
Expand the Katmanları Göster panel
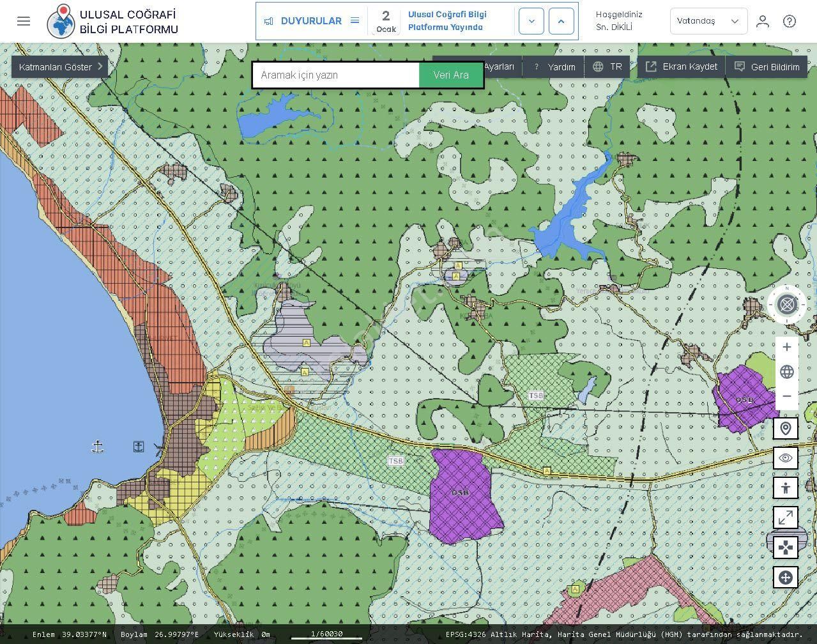pyautogui.click(x=60, y=66)
